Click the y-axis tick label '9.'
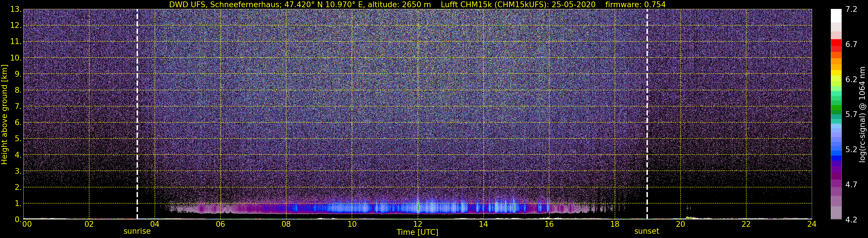The image size is (868, 238). pos(18,74)
